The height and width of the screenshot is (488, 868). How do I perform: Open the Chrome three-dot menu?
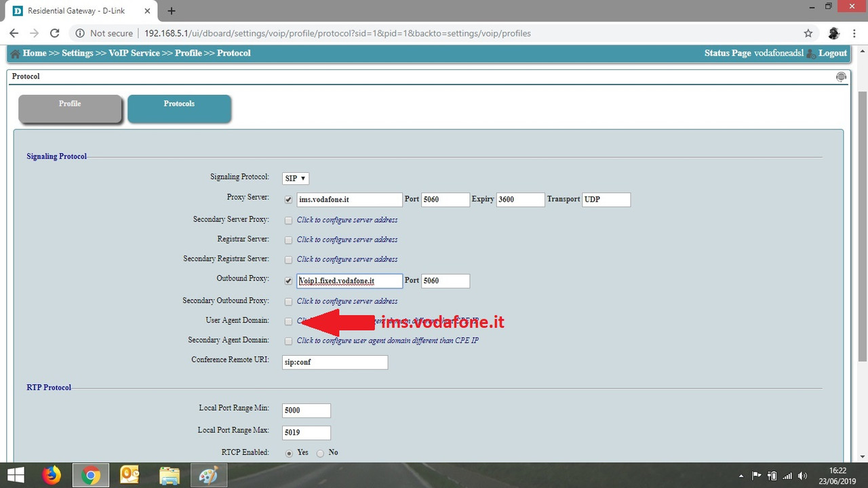pos(854,33)
